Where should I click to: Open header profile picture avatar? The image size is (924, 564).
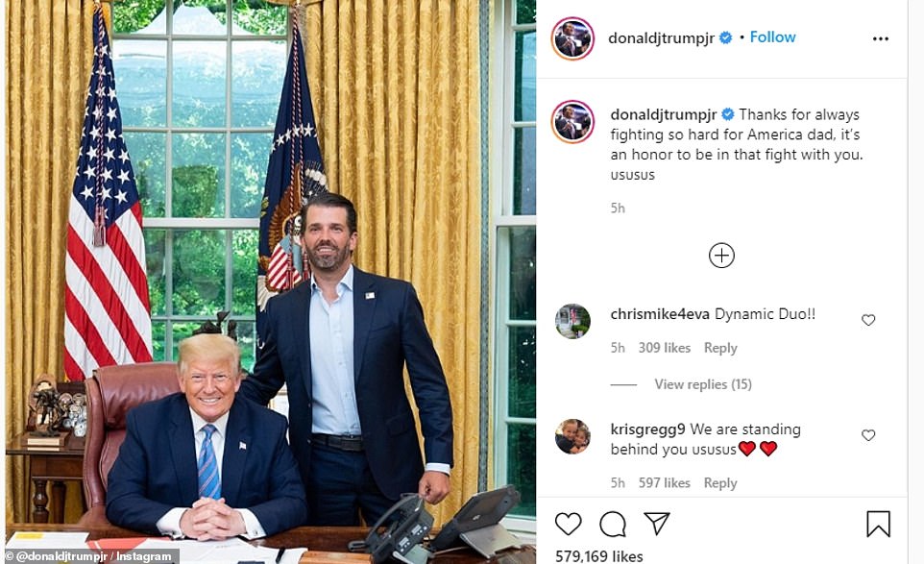coord(572,38)
